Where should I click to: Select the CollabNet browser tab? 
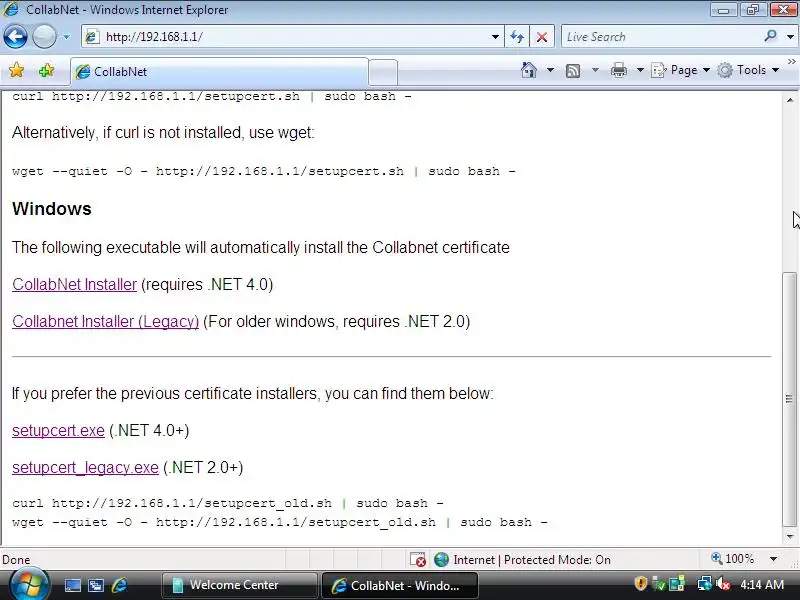(x=219, y=71)
